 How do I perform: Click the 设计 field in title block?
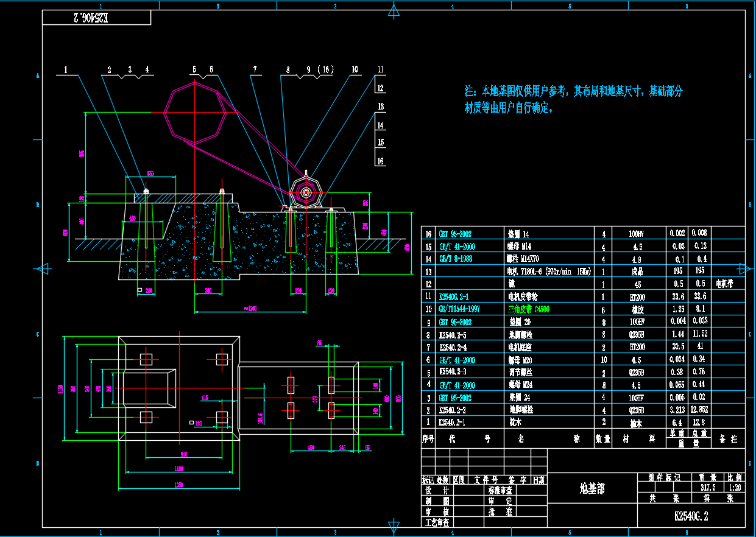[x=437, y=490]
